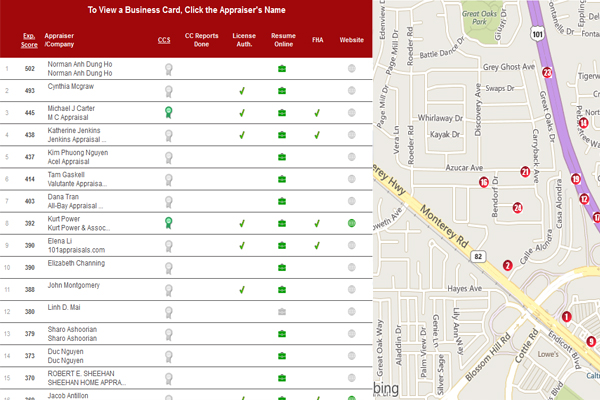Open John Montgomery's resume briefcase icon
Viewport: 600px width, 400px height.
pos(282,290)
